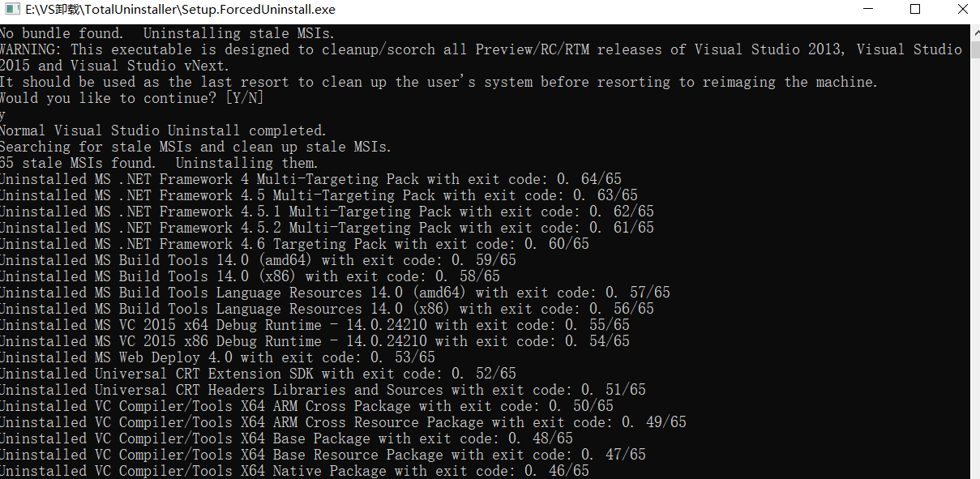Click Build Tools 14.0 (amd64) 59/65 line
The height and width of the screenshot is (479, 980).
258,260
